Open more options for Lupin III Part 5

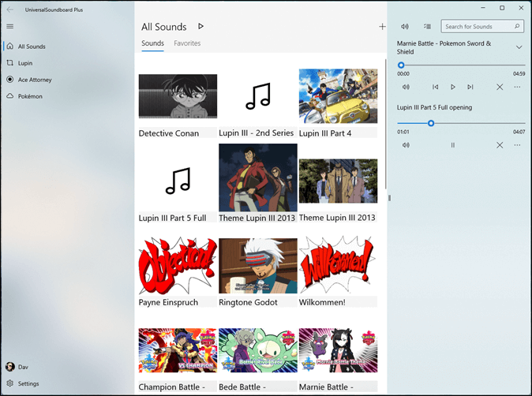pos(517,145)
